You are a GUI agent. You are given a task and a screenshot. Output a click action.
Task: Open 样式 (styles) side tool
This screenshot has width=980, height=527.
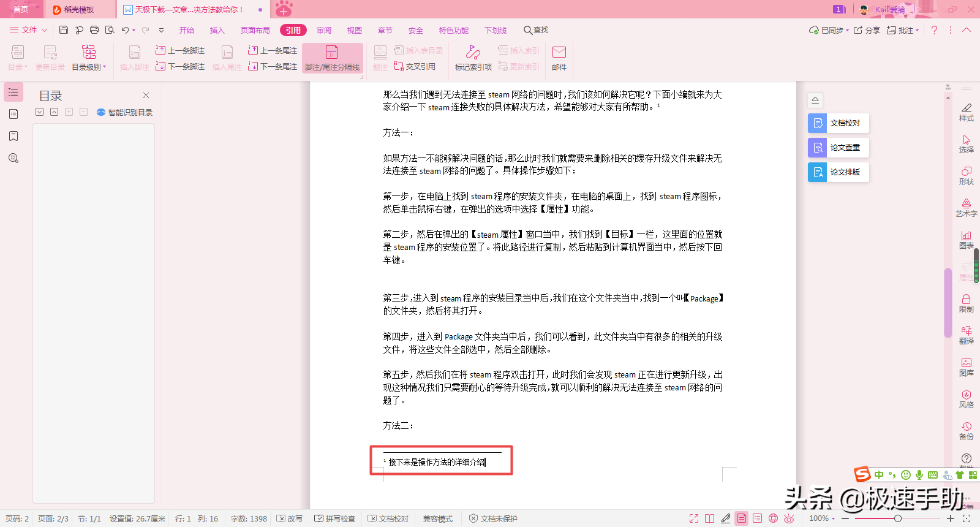pos(966,112)
